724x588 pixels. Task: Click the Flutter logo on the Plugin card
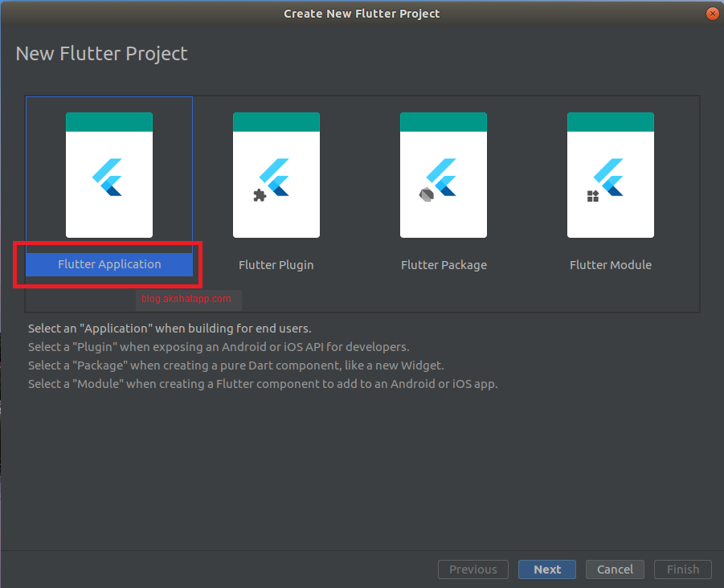coord(280,173)
